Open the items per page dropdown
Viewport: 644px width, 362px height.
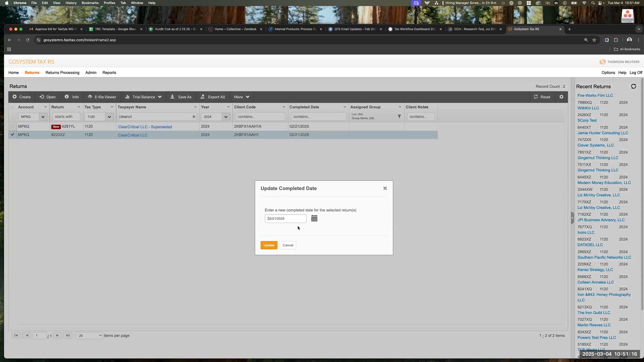pos(89,336)
